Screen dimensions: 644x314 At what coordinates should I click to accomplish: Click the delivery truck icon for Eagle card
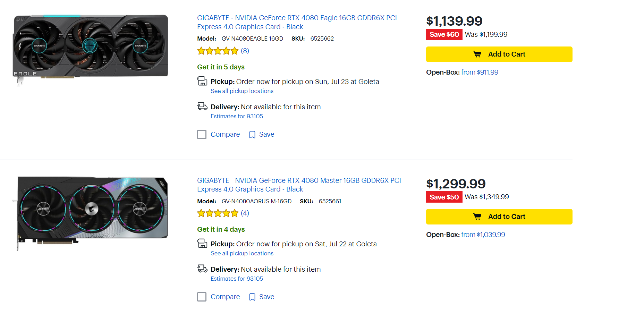[x=202, y=106]
